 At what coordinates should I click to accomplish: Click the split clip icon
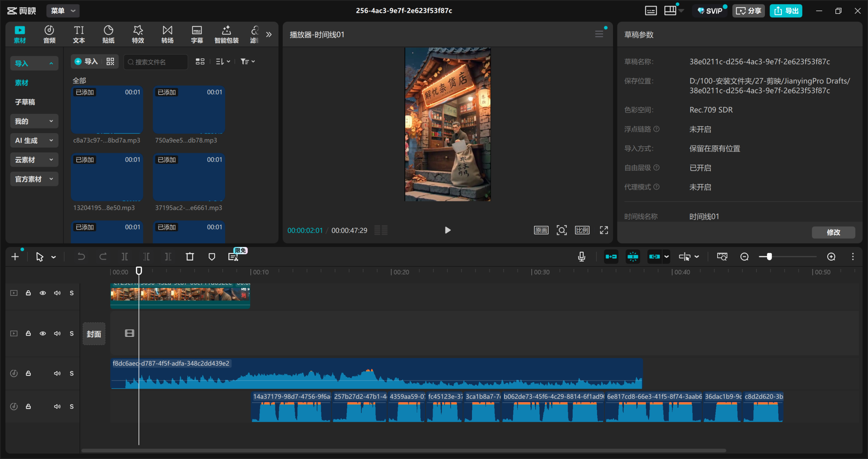click(x=125, y=257)
